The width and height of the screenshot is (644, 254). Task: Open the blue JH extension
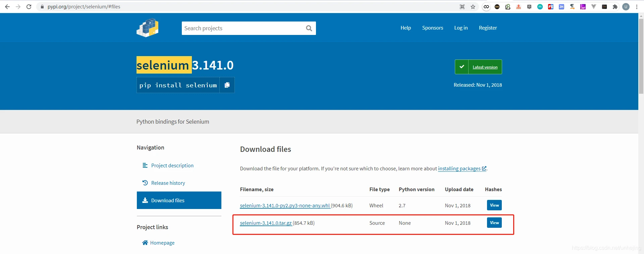[561, 7]
